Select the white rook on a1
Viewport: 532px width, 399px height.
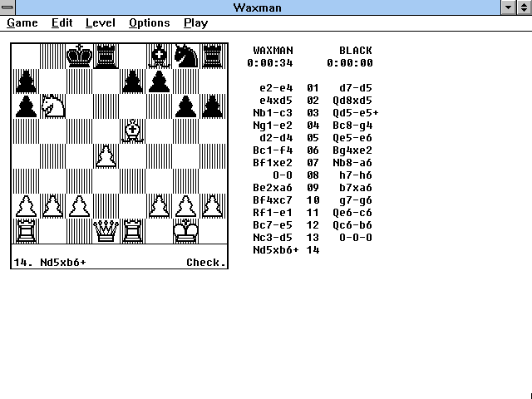click(x=26, y=231)
